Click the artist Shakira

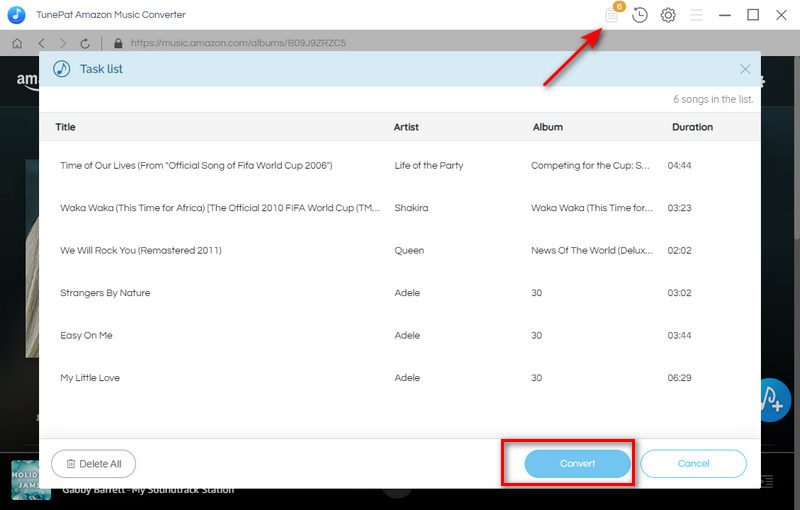pyautogui.click(x=411, y=208)
